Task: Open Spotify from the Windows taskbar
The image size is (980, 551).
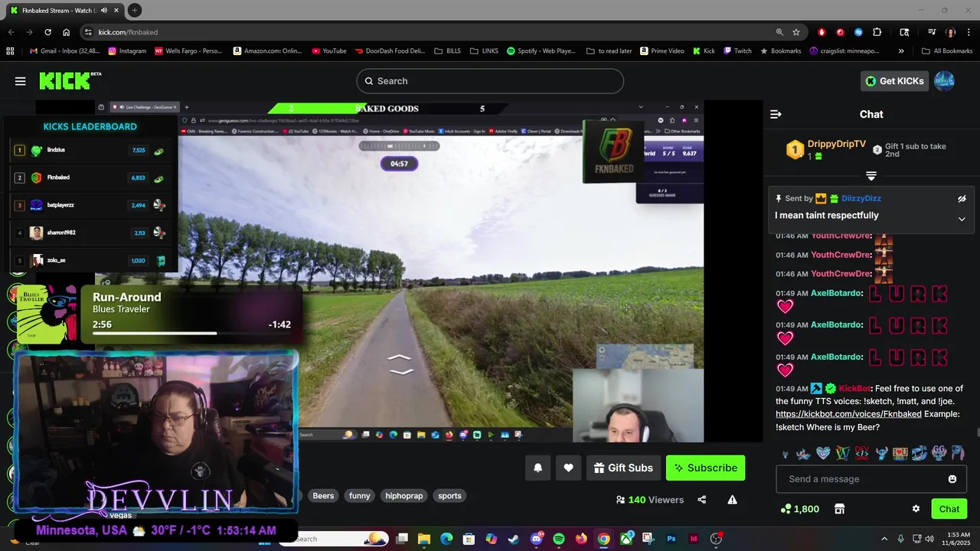Action: (x=559, y=539)
